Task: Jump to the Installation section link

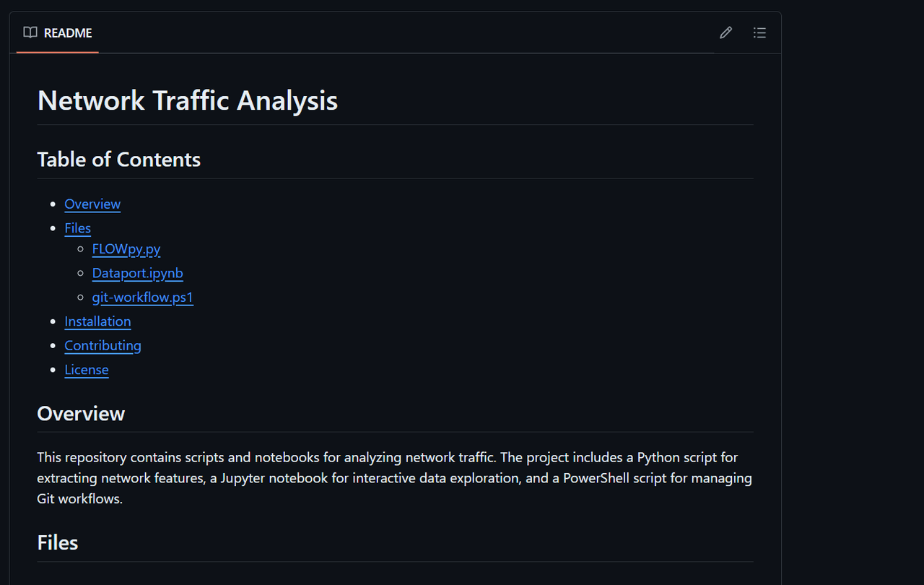Action: click(97, 321)
